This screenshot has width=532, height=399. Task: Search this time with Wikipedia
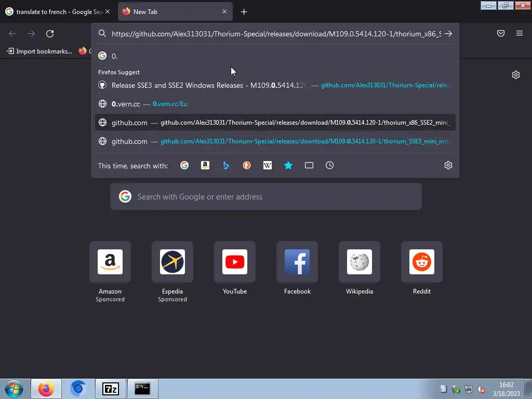pyautogui.click(x=268, y=165)
